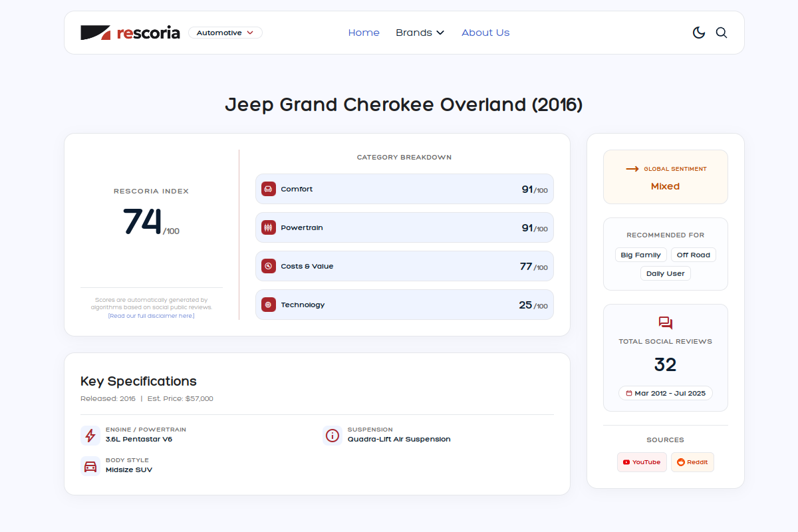
Task: Open the Automotive category dropdown
Action: (225, 33)
